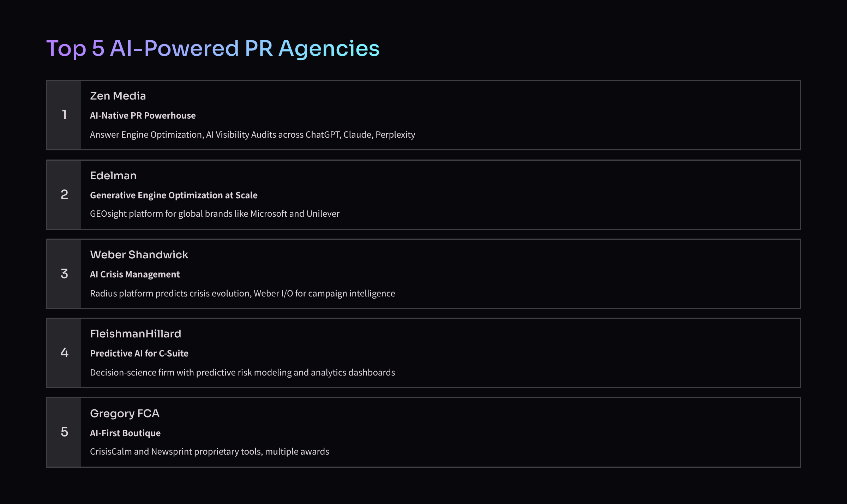
Task: Select the number 4 rank badge
Action: [64, 353]
